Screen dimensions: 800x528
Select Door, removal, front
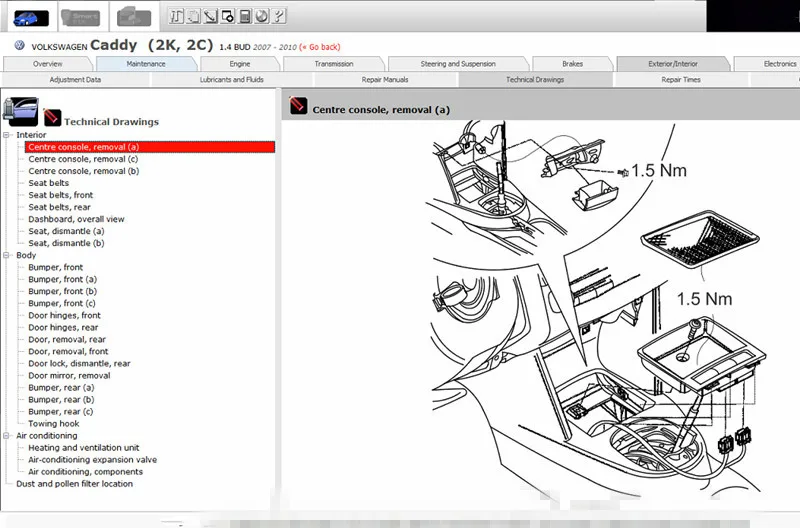(x=68, y=351)
